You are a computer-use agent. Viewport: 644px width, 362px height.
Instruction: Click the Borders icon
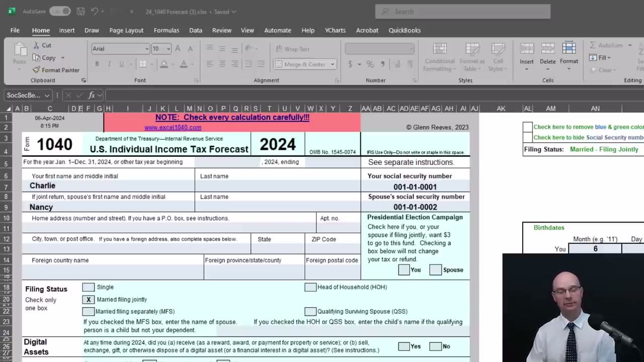point(143,64)
